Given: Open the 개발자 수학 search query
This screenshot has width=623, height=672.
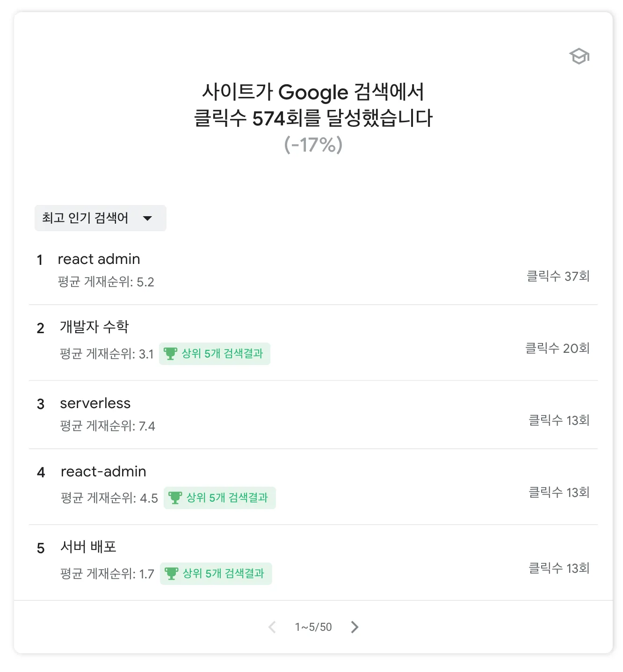Looking at the screenshot, I should pyautogui.click(x=313, y=343).
